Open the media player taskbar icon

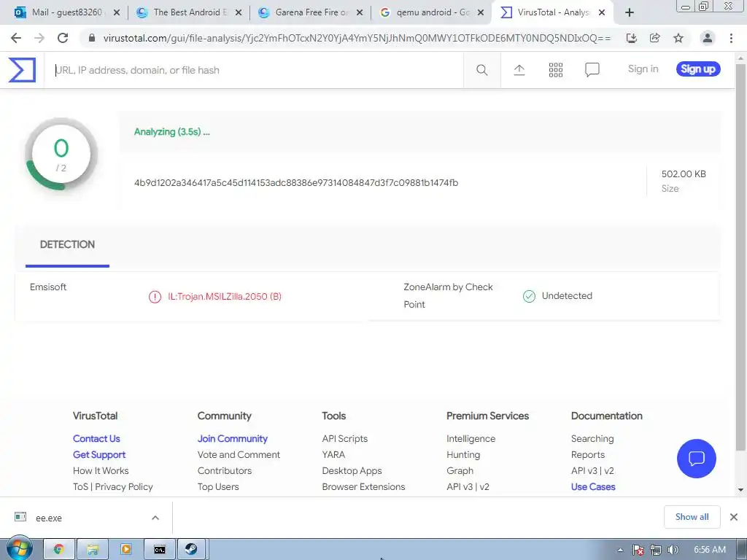[x=126, y=550]
